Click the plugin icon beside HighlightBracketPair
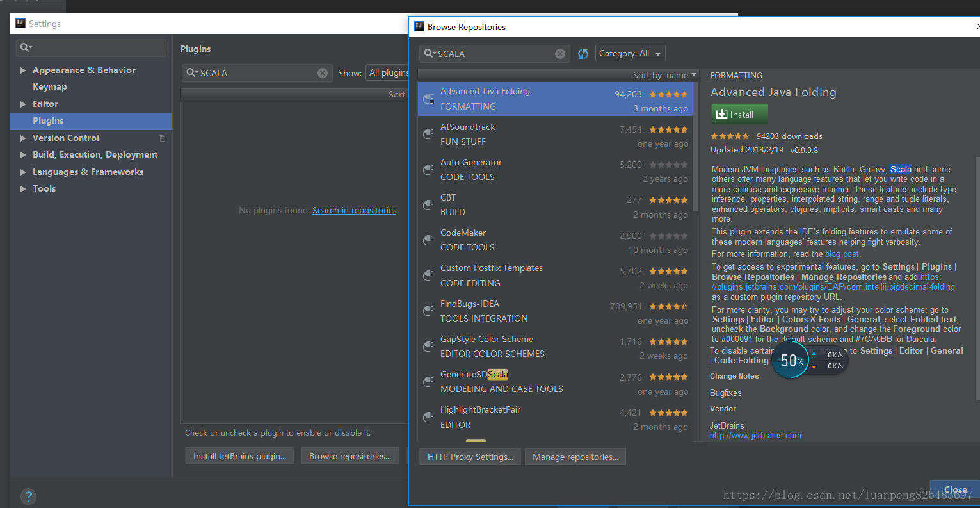 coord(429,417)
